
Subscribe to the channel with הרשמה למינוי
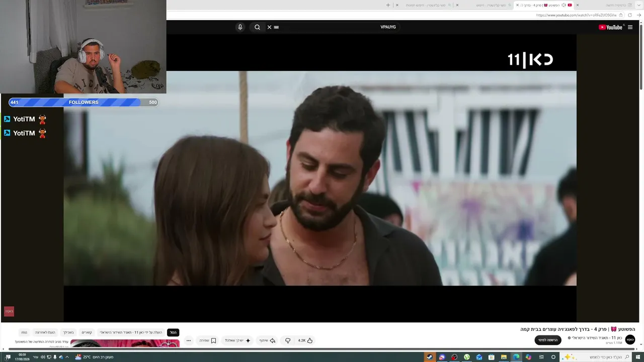[x=548, y=340]
